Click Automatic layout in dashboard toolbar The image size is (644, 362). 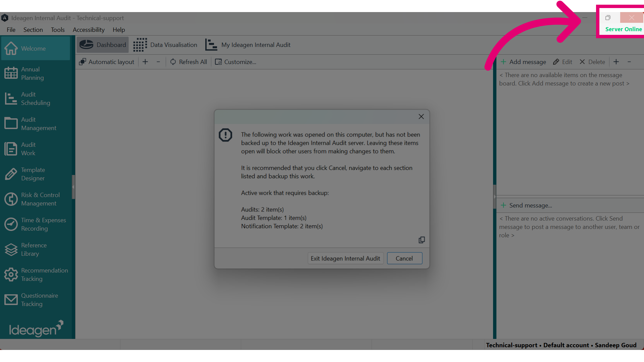(x=107, y=62)
